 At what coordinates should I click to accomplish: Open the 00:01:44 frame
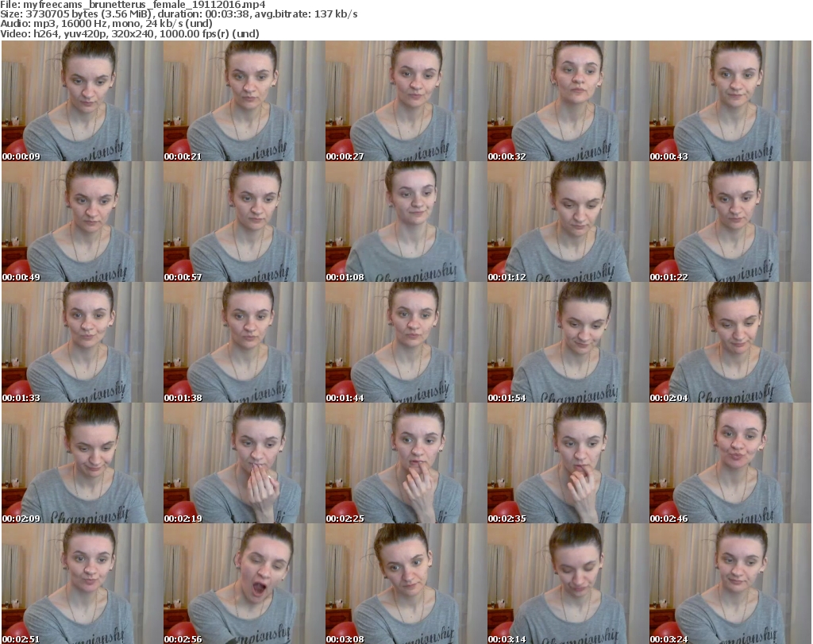click(406, 342)
